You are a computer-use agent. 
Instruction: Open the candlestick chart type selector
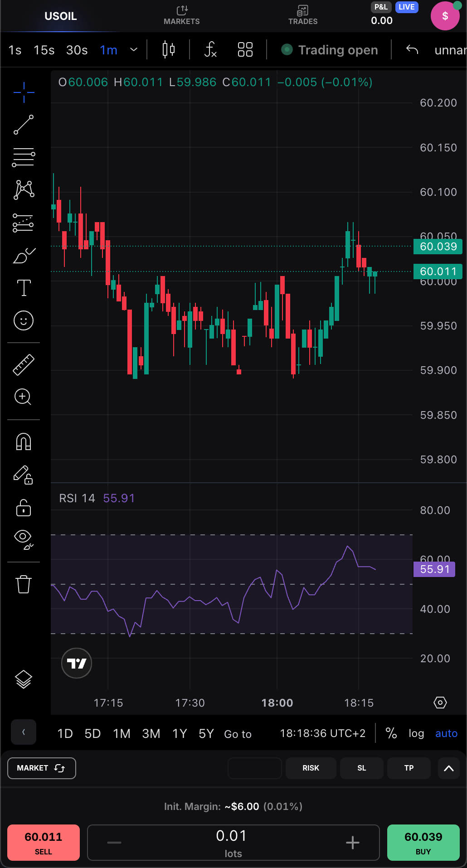169,49
